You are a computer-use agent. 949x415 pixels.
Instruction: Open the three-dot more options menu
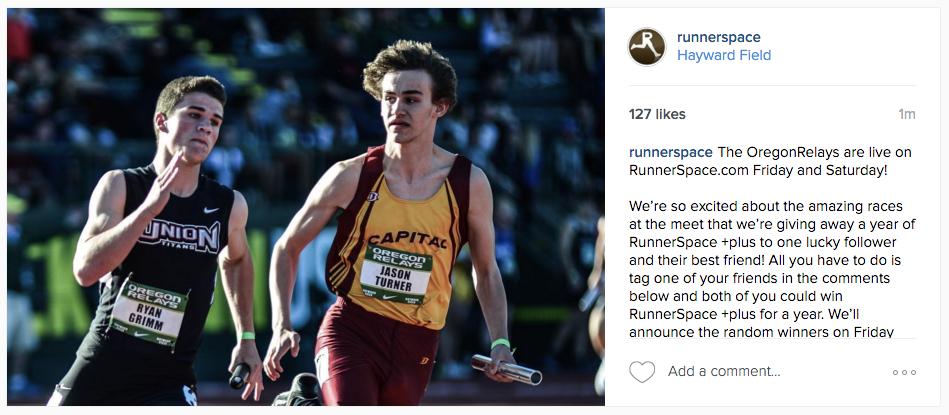pyautogui.click(x=904, y=372)
